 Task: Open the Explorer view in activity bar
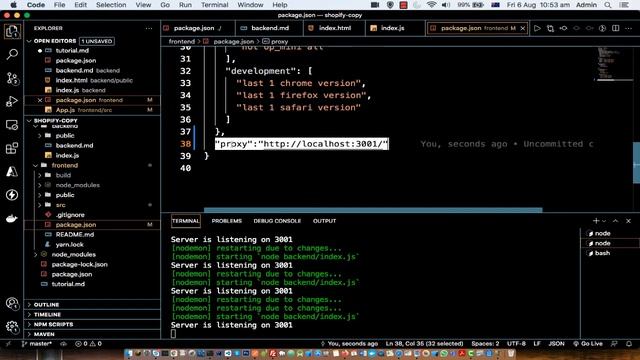[x=12, y=31]
